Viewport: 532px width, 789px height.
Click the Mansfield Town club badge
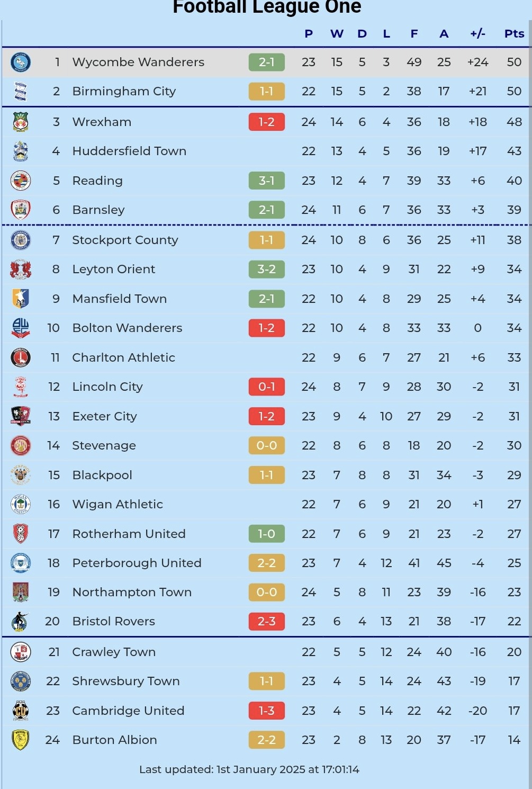click(x=21, y=299)
